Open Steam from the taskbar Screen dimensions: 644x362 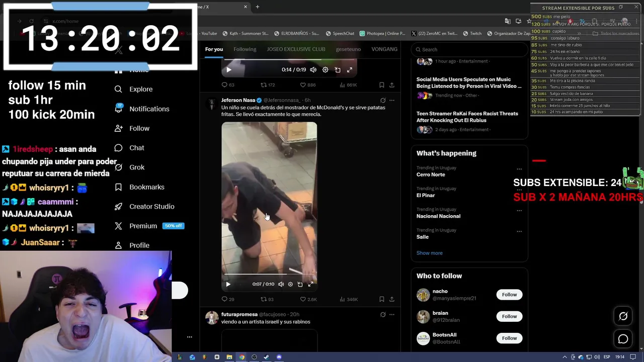tap(266, 357)
